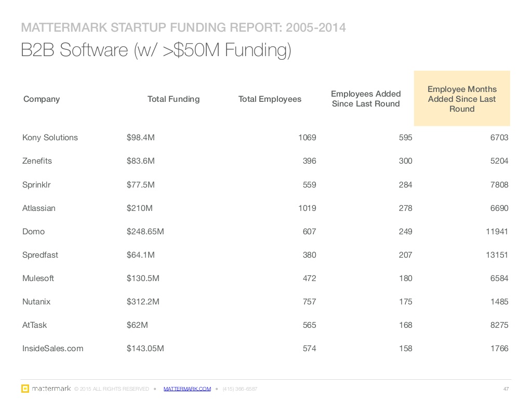
Task: Select the Spredfast company name
Action: (40, 255)
